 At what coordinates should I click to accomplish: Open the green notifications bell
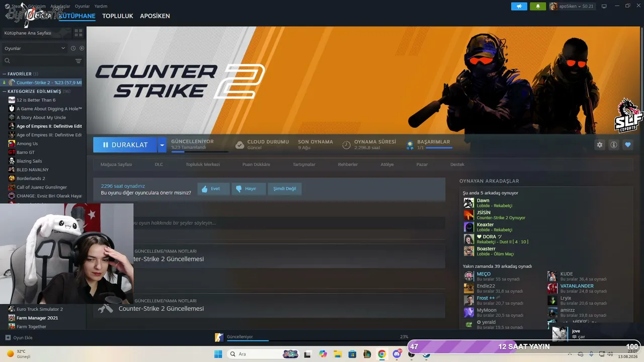(538, 6)
